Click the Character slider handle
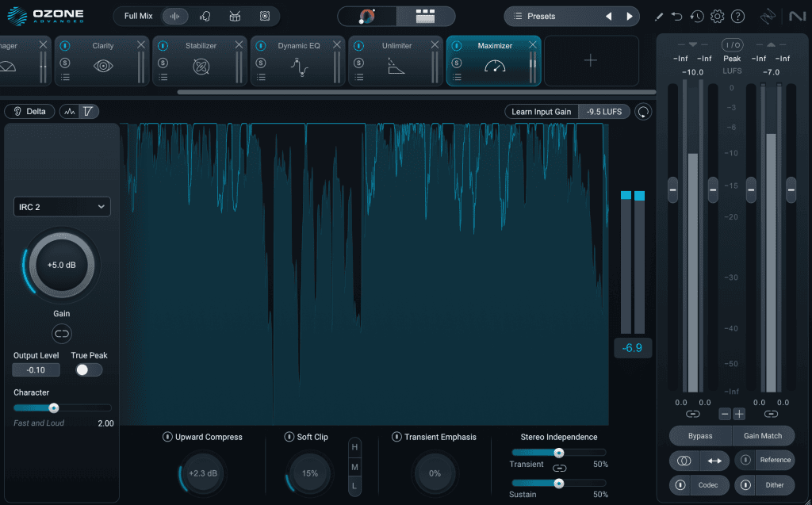The width and height of the screenshot is (812, 505). tap(53, 408)
